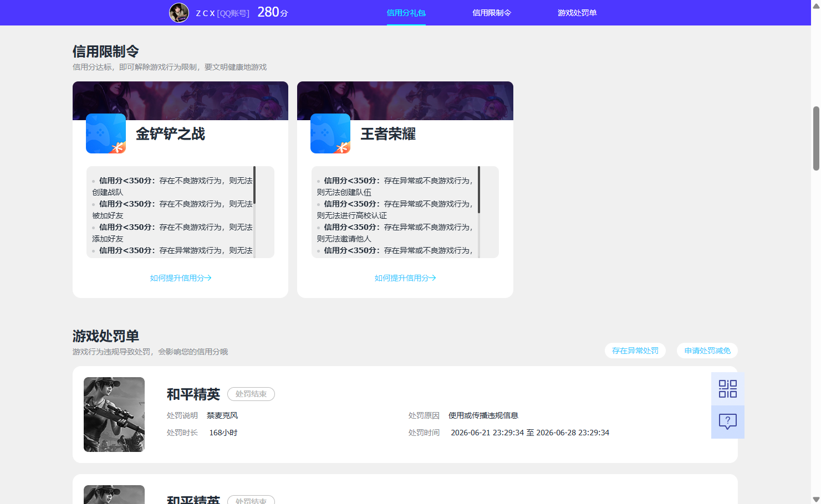Screen dimensions: 821x504
Task: Click the penalty time range 2026-06-21 text
Action: [x=530, y=433]
